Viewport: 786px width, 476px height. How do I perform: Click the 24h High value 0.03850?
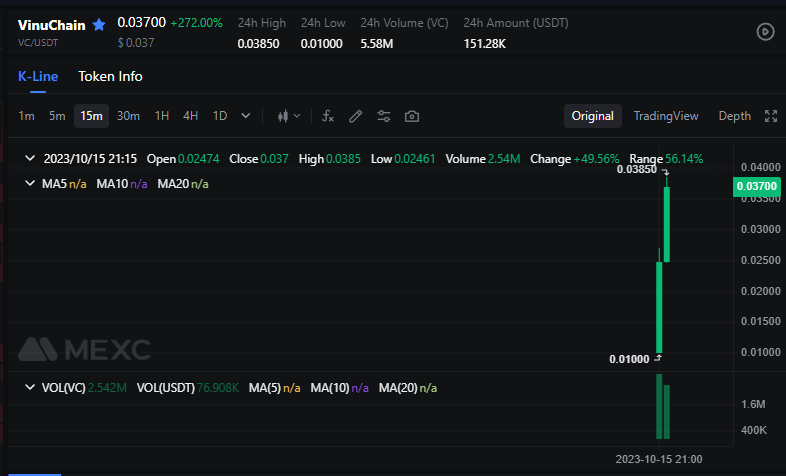pos(258,44)
